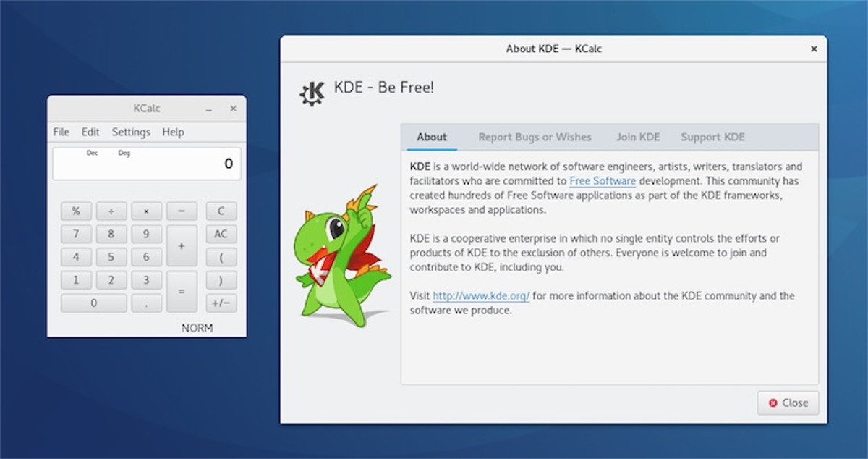Click the 6 digit key

coord(147,257)
